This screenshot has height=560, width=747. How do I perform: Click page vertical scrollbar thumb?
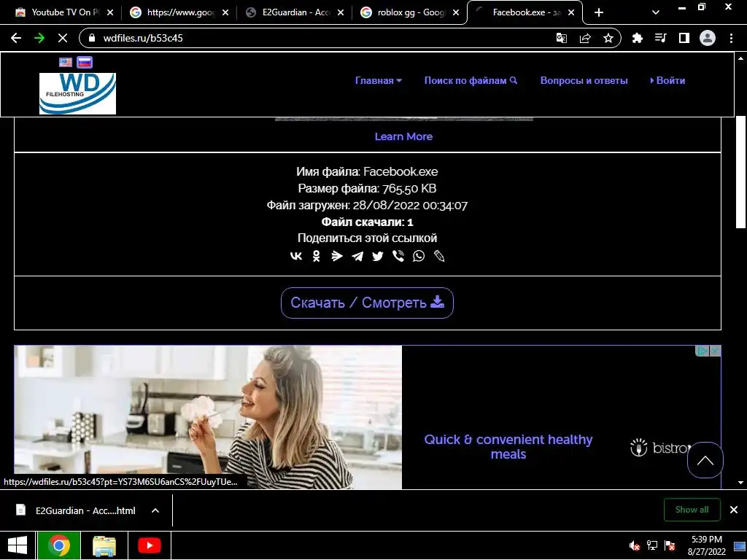click(740, 173)
